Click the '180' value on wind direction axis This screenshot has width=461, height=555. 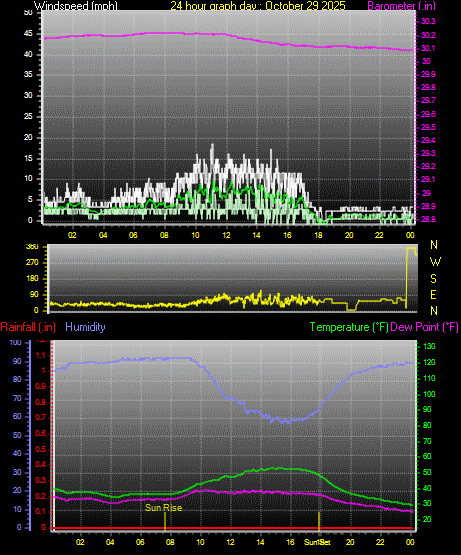point(32,279)
